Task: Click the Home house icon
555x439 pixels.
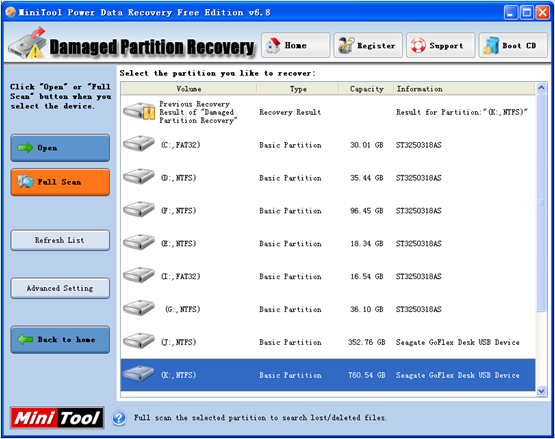Action: pyautogui.click(x=273, y=45)
